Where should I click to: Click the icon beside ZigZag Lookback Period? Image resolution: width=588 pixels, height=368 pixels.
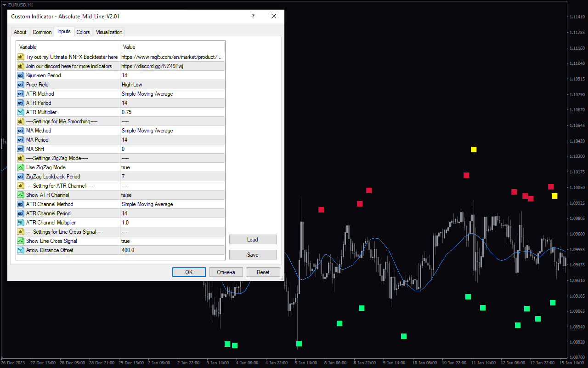click(x=21, y=177)
